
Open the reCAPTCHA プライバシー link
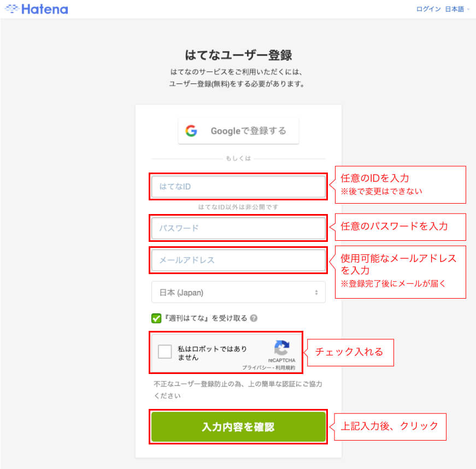tap(257, 367)
